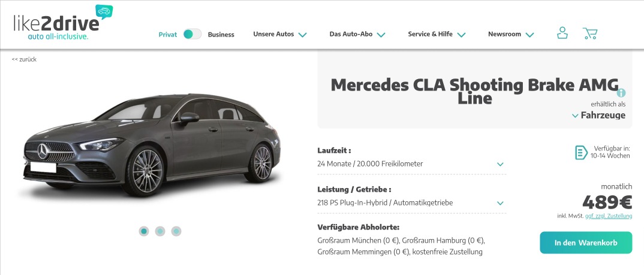Click the Mercedes CLA car image
This screenshot has width=644, height=275.
[152, 144]
